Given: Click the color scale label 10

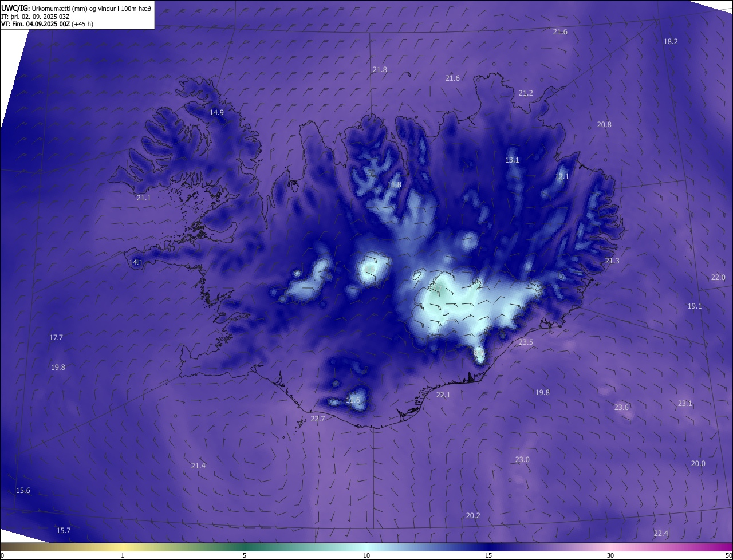Looking at the screenshot, I should click(366, 555).
